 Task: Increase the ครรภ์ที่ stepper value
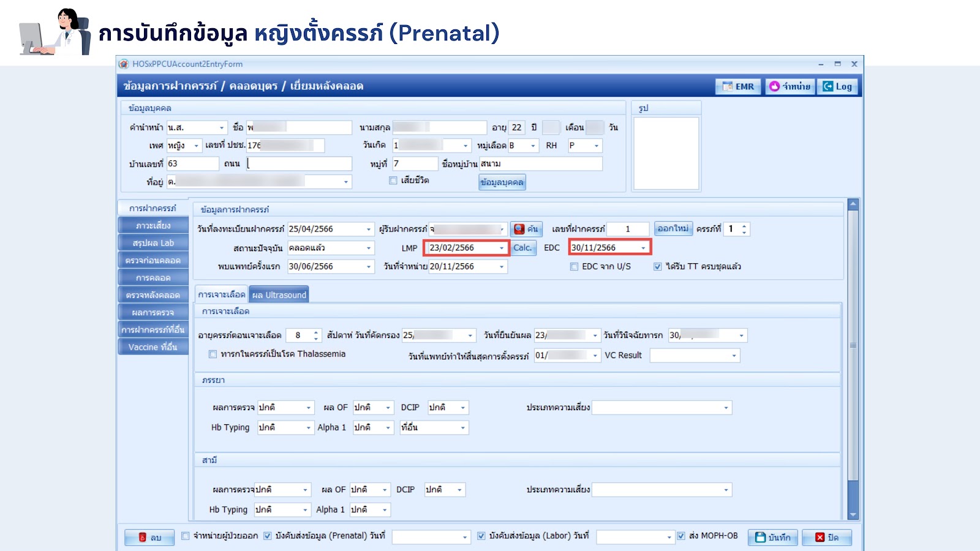(744, 227)
